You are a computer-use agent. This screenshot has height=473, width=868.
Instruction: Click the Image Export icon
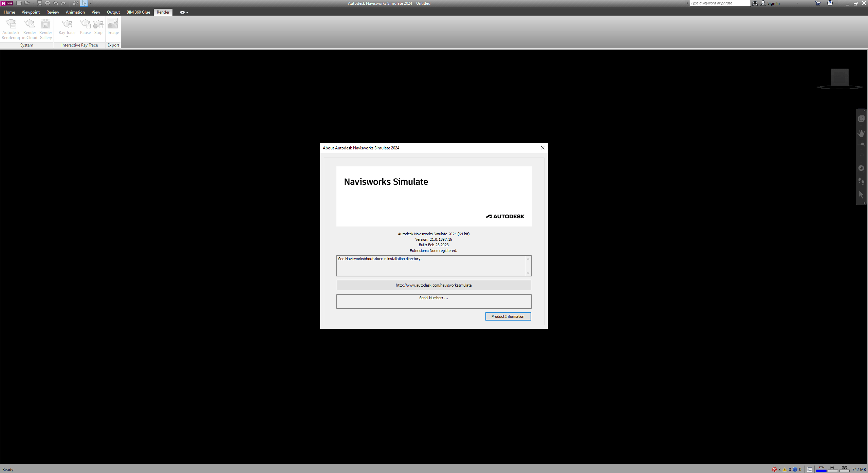point(112,28)
